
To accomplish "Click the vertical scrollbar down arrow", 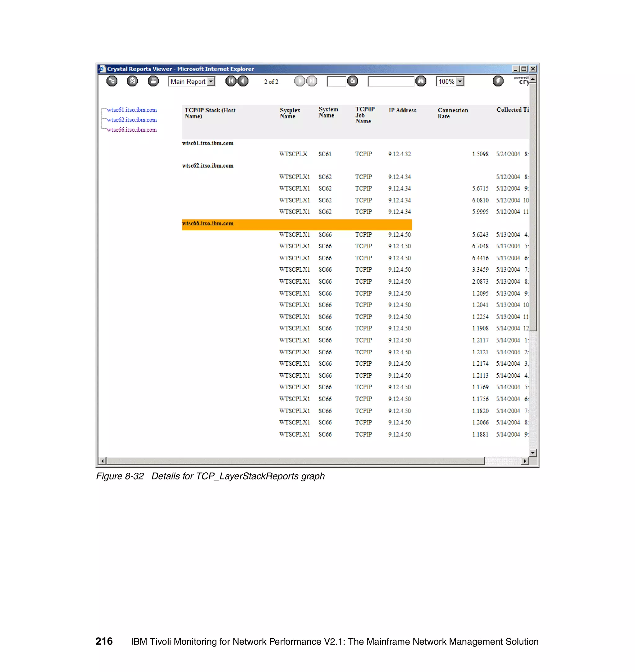I will point(533,453).
